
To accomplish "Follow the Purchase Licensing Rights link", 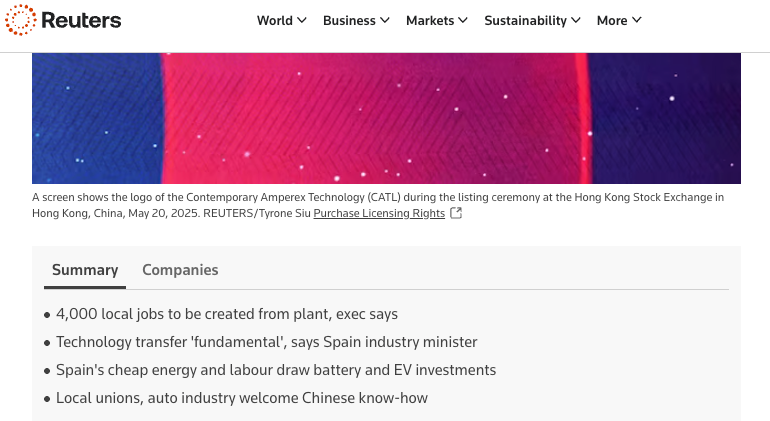I will tap(379, 213).
